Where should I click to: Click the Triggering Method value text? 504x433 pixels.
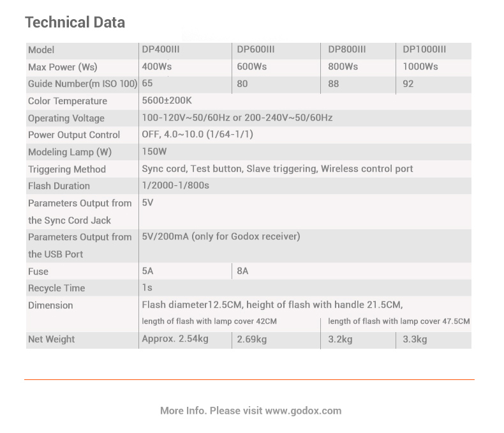277,169
